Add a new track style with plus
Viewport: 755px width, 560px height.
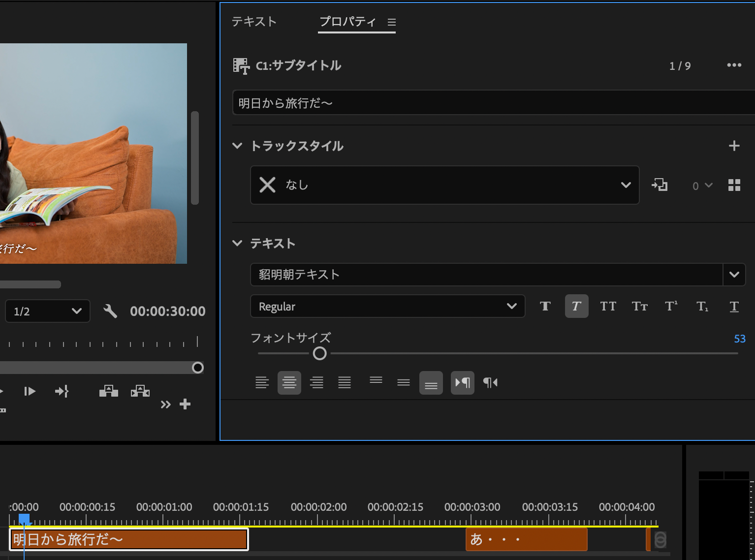734,146
